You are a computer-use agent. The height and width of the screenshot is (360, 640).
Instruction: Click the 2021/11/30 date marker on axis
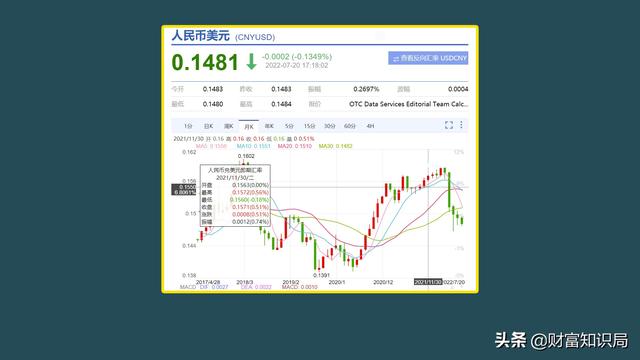coord(428,282)
